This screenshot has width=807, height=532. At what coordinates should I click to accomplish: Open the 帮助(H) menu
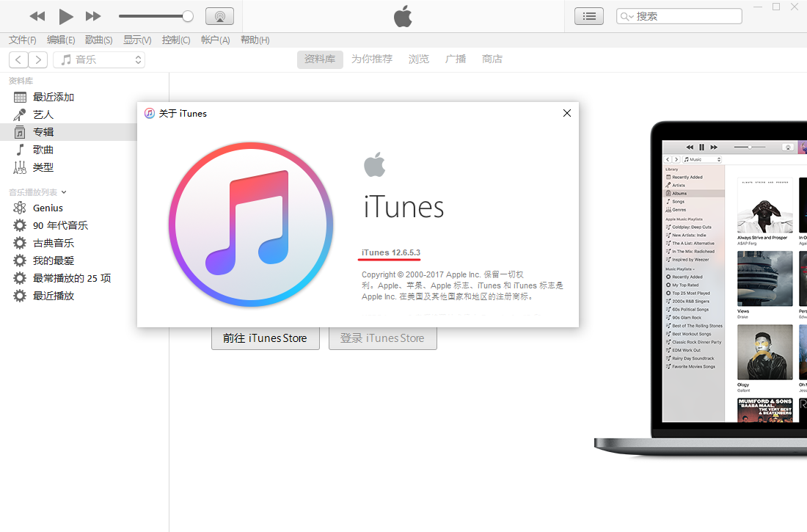[255, 40]
